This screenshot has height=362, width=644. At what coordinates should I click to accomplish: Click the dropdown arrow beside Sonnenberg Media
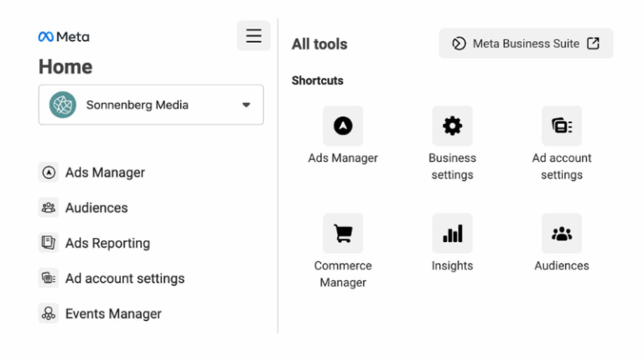246,105
